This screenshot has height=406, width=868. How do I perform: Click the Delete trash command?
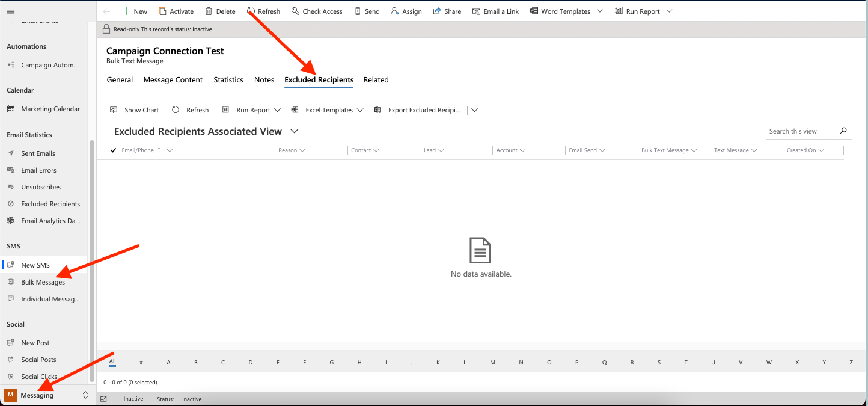pos(220,11)
